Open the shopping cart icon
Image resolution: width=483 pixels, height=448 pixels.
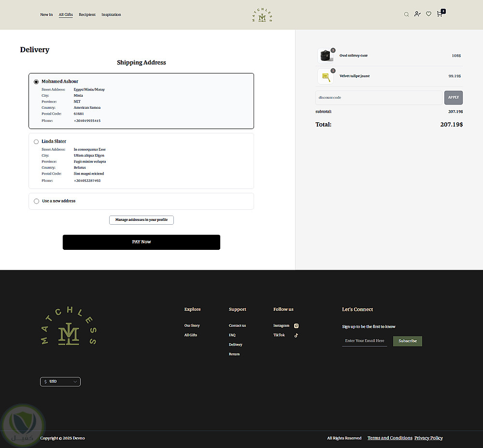[441, 13]
